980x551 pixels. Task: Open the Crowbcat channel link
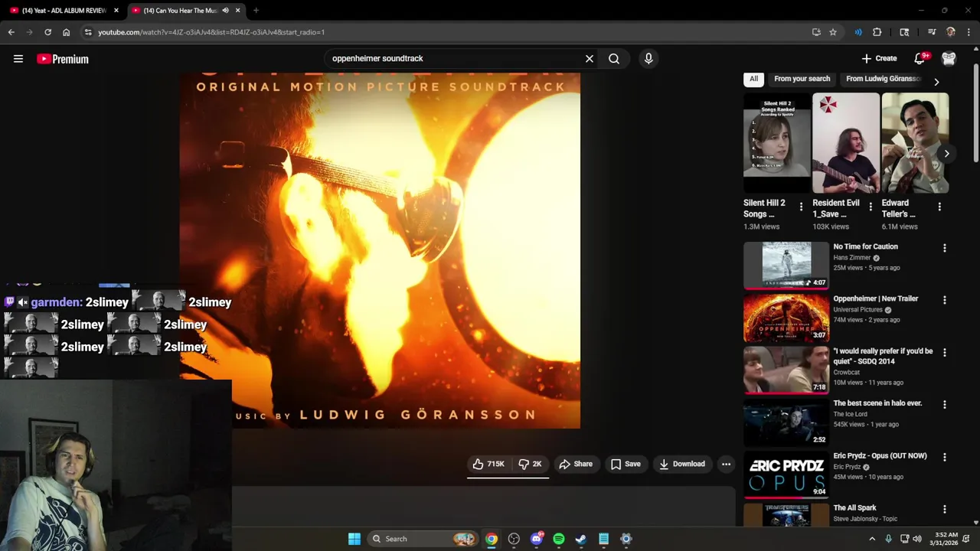click(847, 373)
